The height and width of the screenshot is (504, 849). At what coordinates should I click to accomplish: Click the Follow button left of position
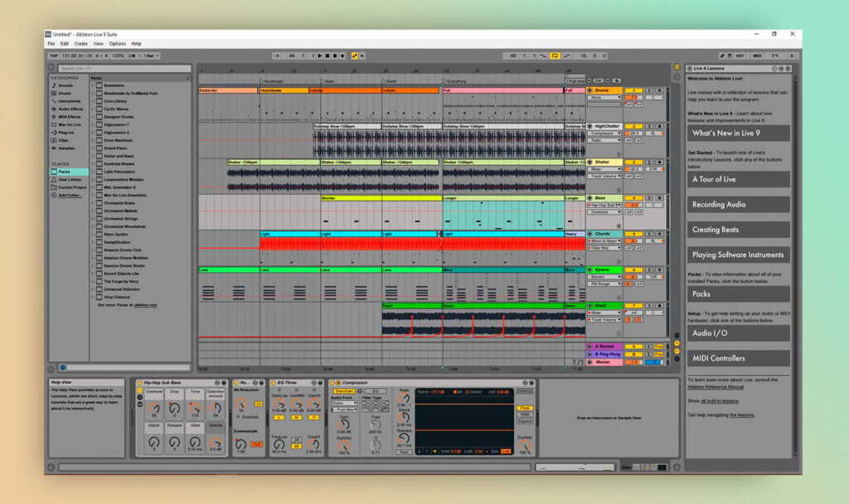point(277,56)
